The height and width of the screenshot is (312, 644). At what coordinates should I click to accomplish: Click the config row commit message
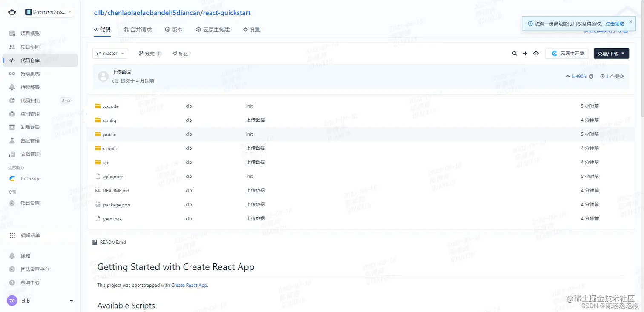click(x=256, y=120)
